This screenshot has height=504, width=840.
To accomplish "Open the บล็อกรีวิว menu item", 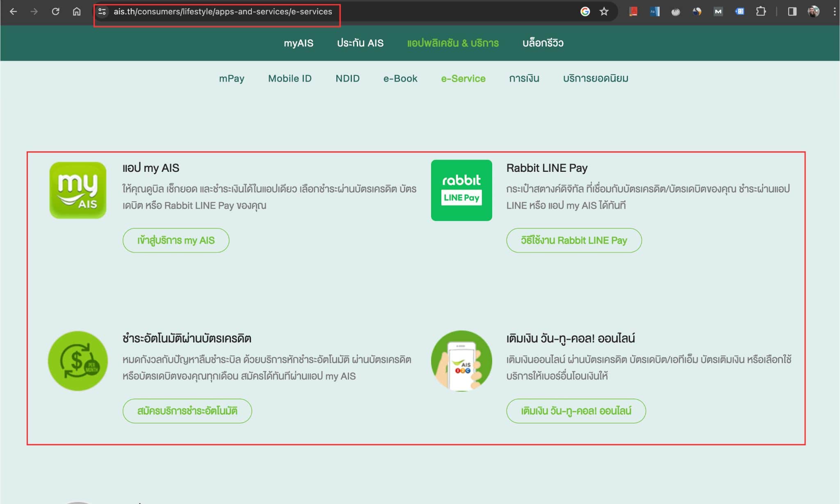I will (x=543, y=43).
